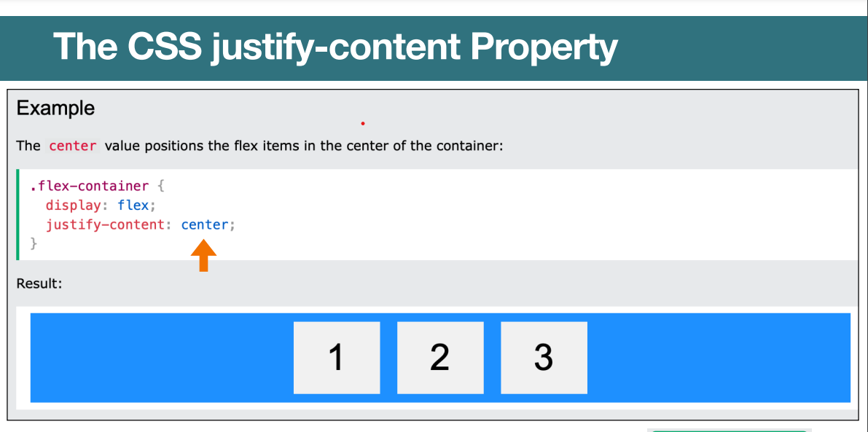Click the green bar beside code block
868x432 pixels.
pos(17,215)
